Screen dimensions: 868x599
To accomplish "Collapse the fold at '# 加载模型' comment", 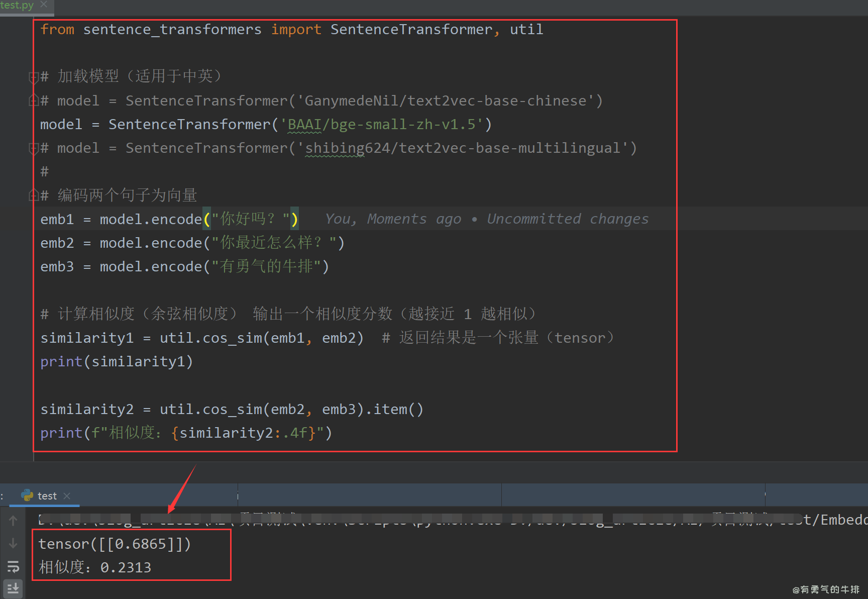I will tap(34, 77).
